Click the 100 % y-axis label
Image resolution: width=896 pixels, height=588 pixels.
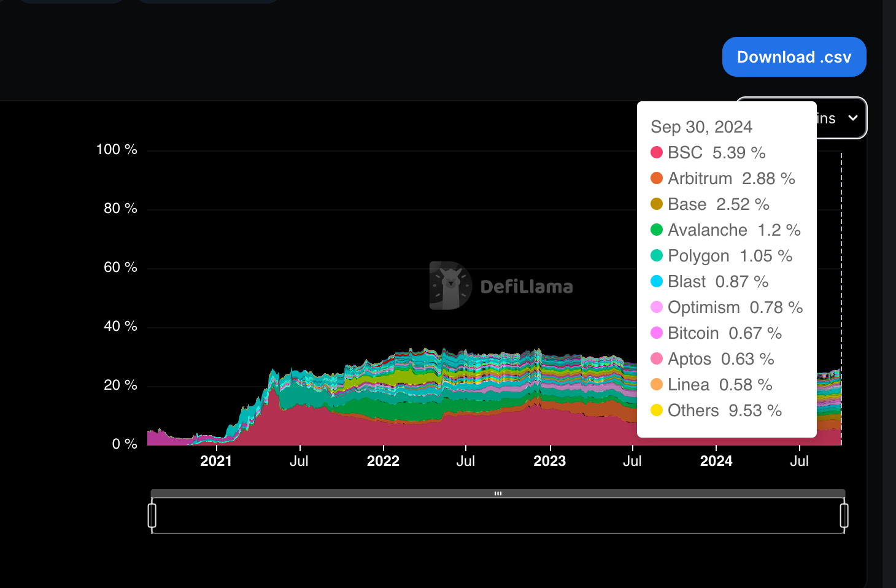click(x=117, y=150)
